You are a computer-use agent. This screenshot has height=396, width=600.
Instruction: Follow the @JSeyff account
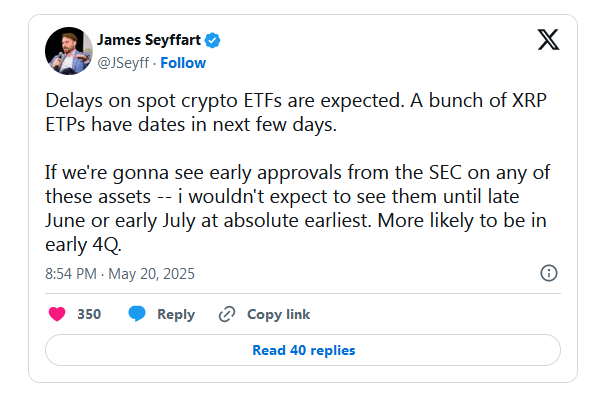(x=183, y=63)
